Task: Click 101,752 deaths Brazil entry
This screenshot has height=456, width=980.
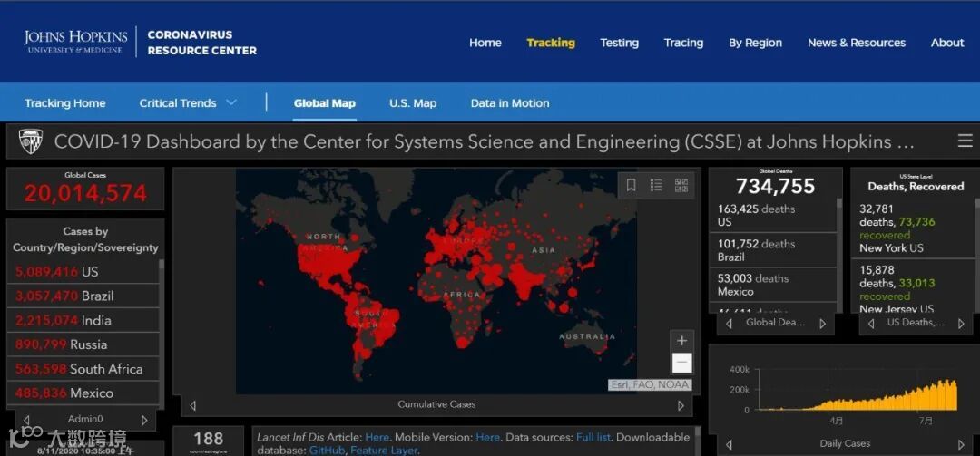Action: pos(772,250)
